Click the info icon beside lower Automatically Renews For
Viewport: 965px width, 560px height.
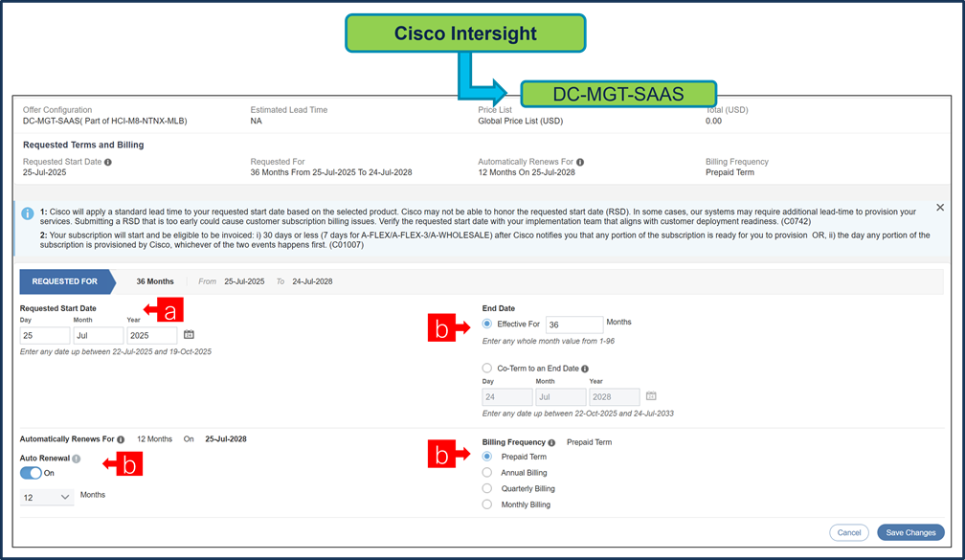click(x=122, y=439)
